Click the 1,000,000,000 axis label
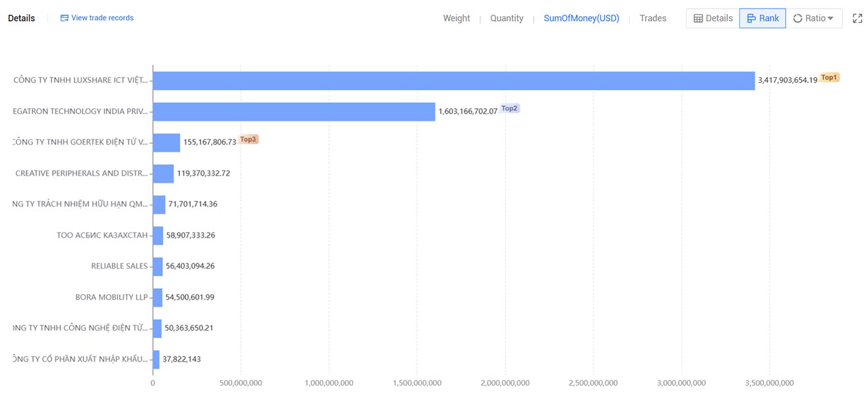Screen dimensions: 868x396 pyautogui.click(x=328, y=383)
